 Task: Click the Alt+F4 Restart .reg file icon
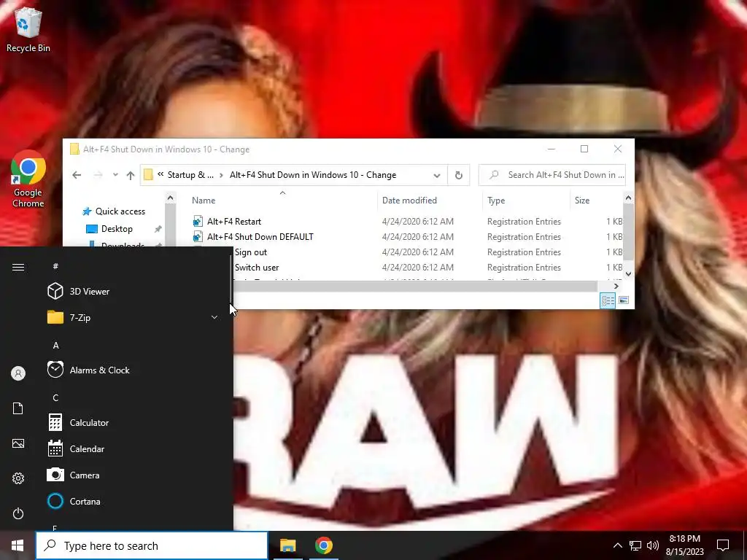pos(198,222)
